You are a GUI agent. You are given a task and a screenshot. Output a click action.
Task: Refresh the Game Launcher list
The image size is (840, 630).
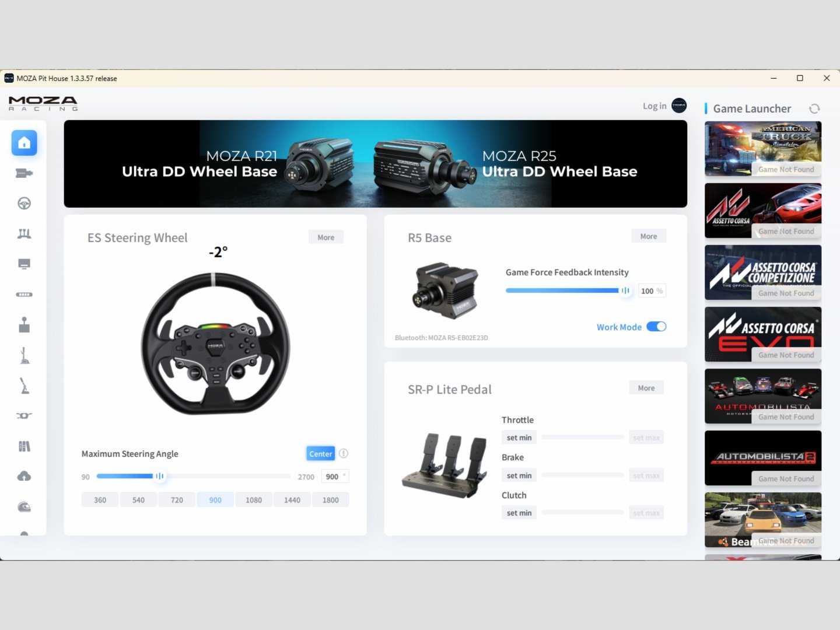click(x=814, y=108)
